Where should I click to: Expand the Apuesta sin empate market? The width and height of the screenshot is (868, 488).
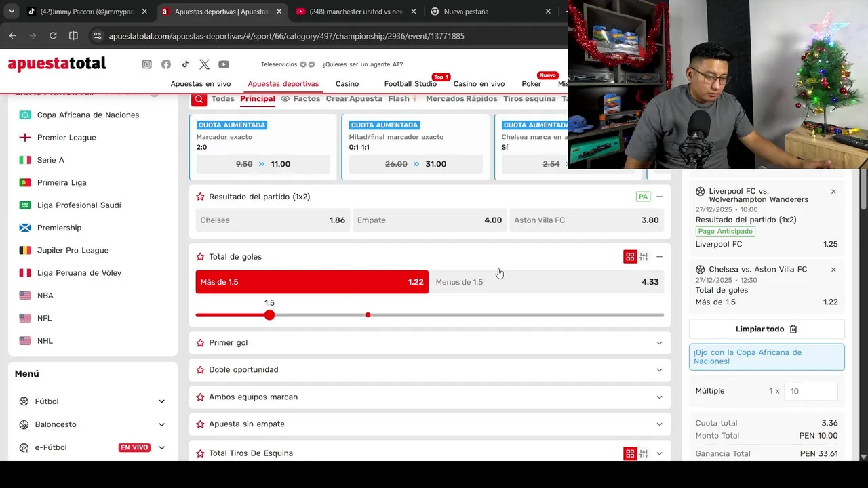659,424
